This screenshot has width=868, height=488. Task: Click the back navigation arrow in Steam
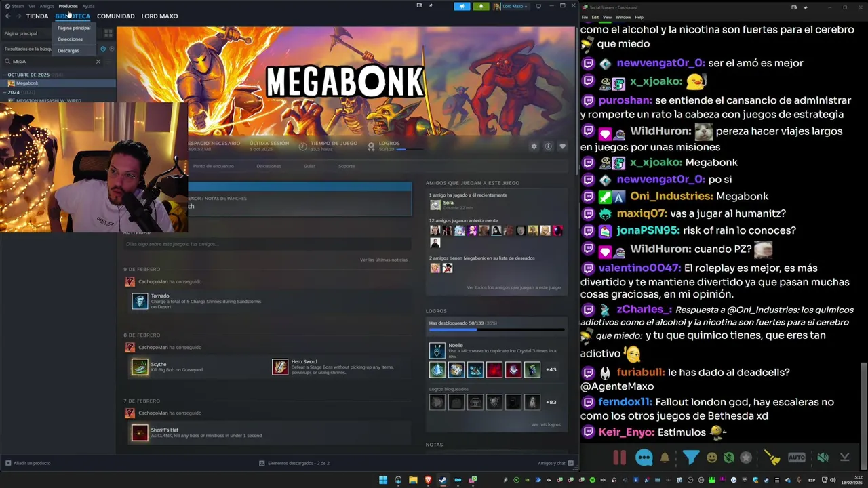7,16
